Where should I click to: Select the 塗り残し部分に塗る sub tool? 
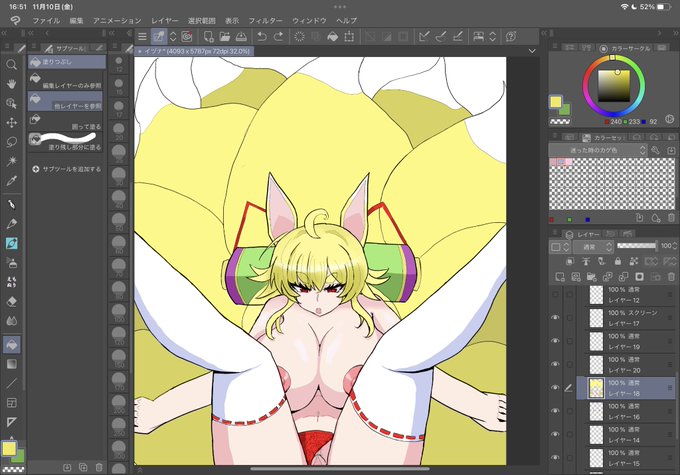click(65, 142)
